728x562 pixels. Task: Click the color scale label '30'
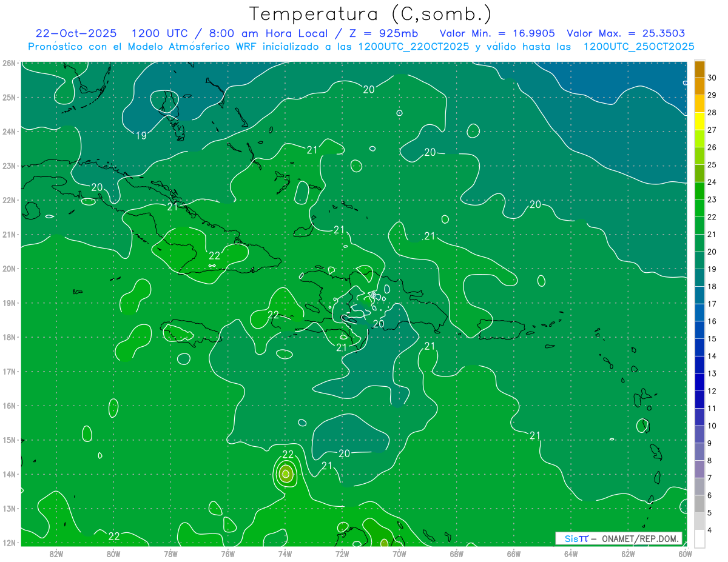(x=712, y=78)
